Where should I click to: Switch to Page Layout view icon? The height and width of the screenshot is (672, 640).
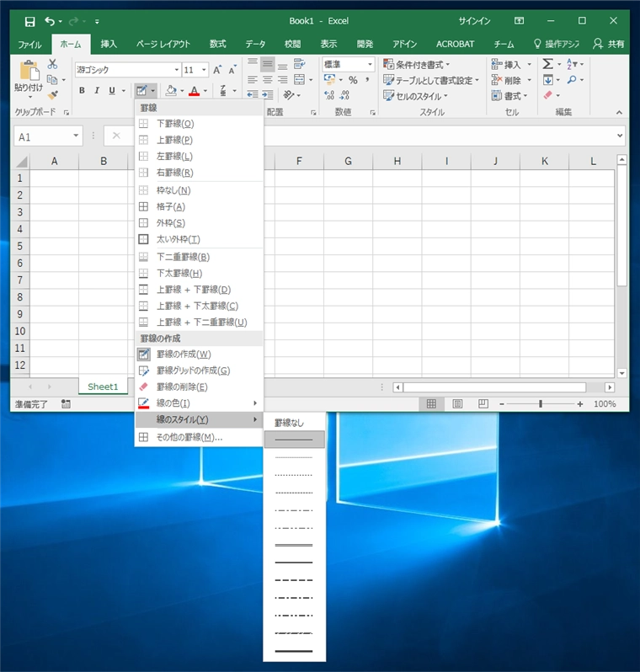tap(457, 403)
